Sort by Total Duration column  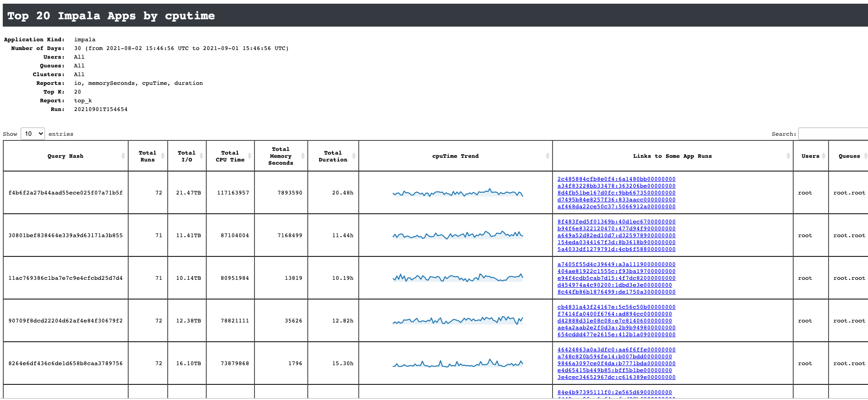[x=333, y=156]
